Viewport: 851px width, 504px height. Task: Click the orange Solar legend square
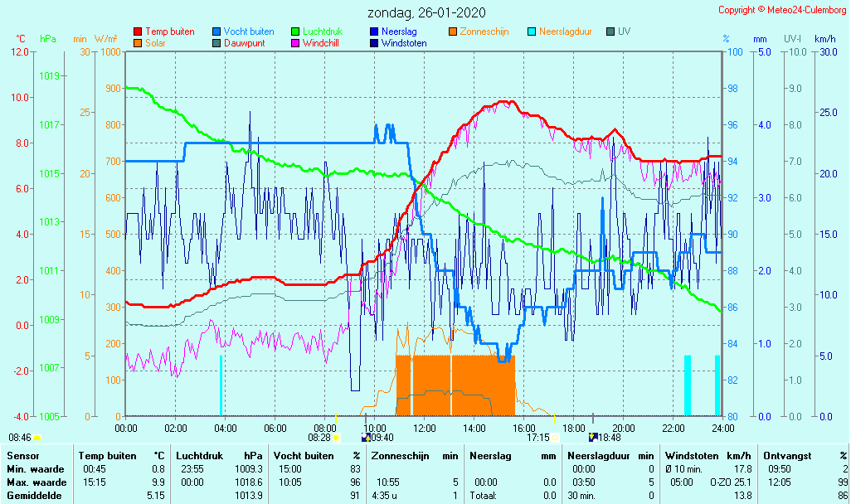click(x=138, y=43)
